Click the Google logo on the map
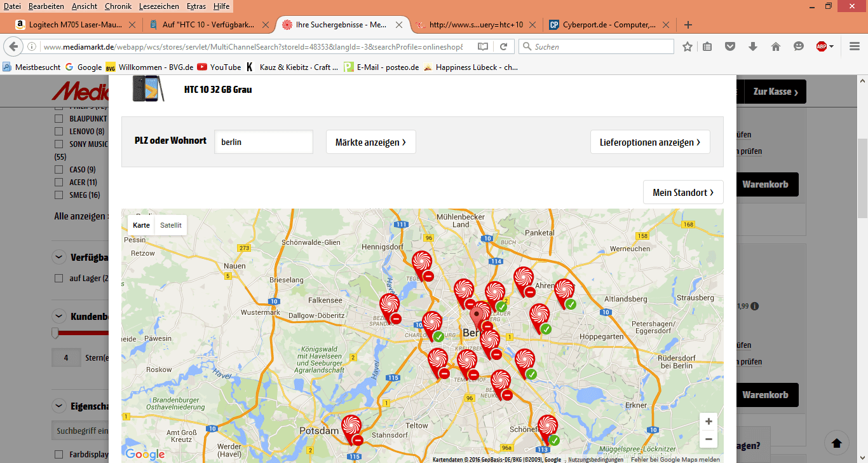The image size is (868, 463). 145,454
